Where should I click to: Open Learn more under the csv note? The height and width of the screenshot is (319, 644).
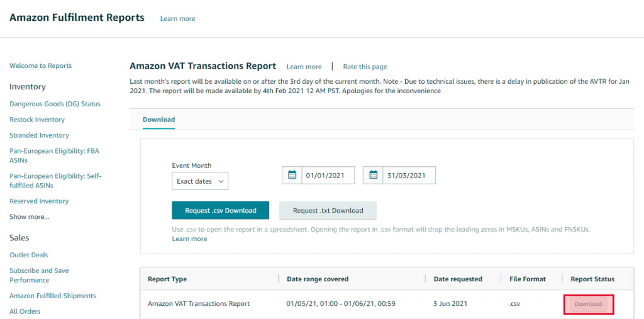(x=190, y=239)
